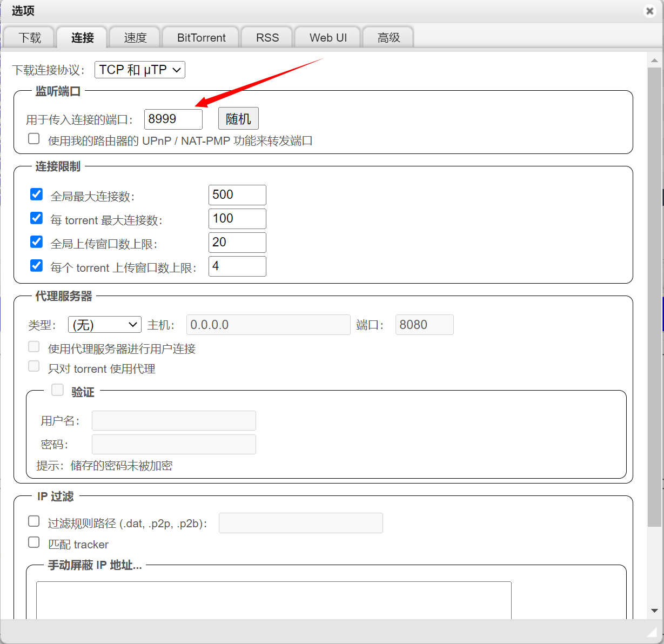
Task: Uncheck 全局最大连接数 checkbox
Action: 37,194
